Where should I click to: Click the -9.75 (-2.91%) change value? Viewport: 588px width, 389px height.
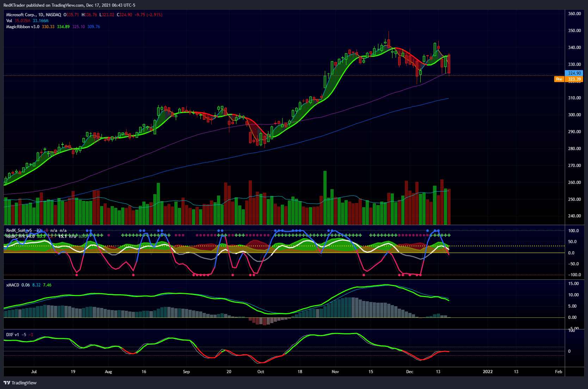click(149, 15)
